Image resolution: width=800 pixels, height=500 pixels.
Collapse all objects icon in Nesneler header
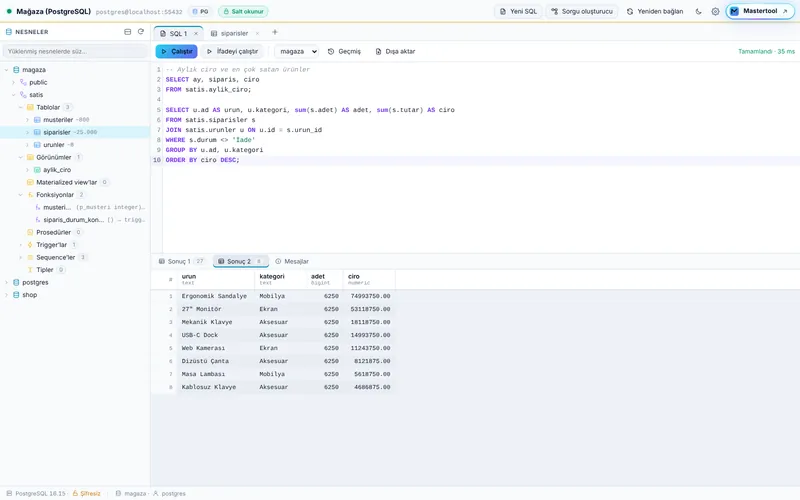tap(128, 32)
